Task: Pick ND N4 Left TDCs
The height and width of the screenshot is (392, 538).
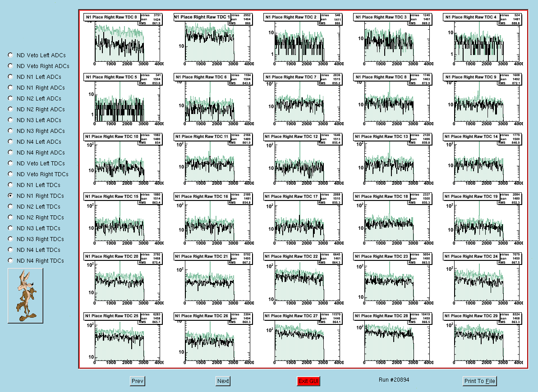Action: coord(11,249)
